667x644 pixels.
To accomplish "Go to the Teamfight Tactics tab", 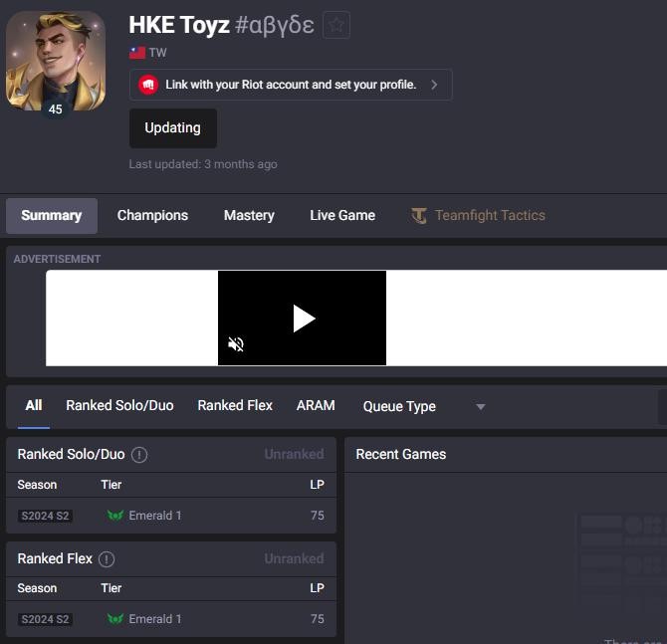I will [478, 216].
